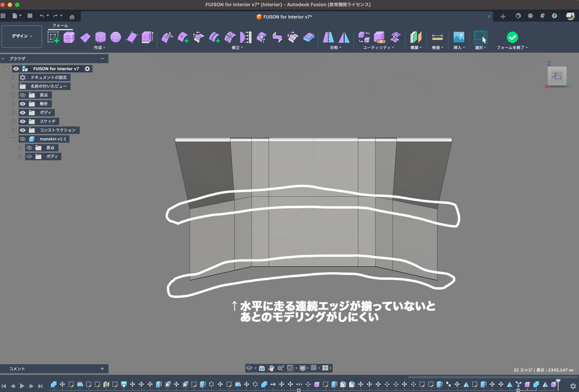Toggle visibility of コンストラクション folder

tap(23, 130)
